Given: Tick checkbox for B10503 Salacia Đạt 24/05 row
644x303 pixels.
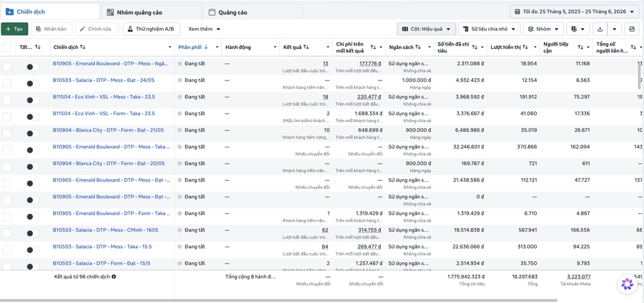Looking at the screenshot, I should 7,84.
